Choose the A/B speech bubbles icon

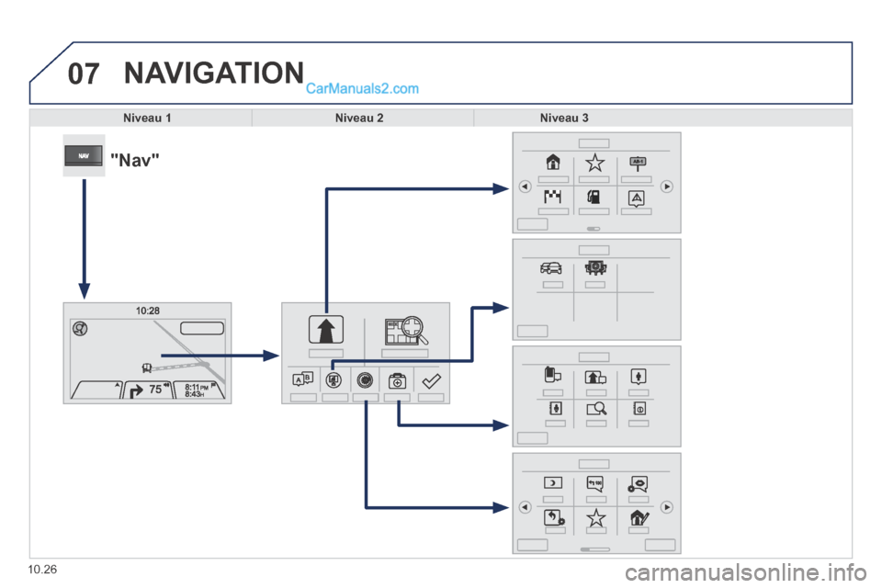(x=302, y=379)
